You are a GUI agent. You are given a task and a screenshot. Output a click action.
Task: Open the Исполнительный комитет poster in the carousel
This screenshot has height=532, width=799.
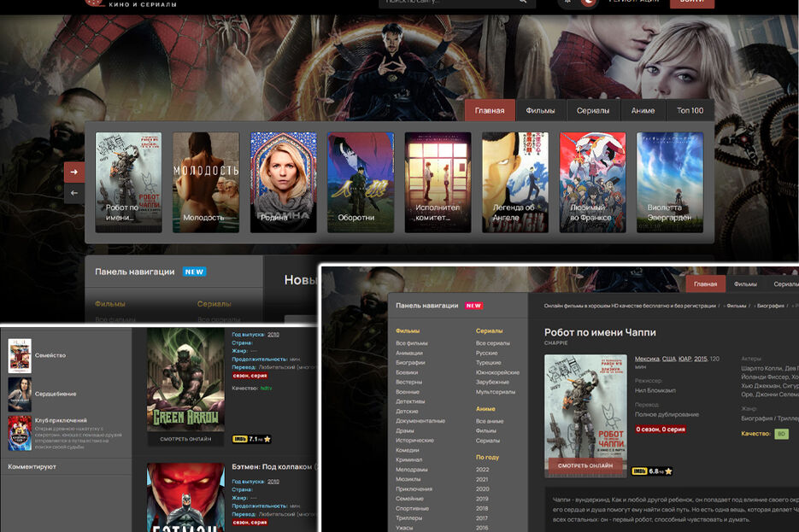click(438, 182)
